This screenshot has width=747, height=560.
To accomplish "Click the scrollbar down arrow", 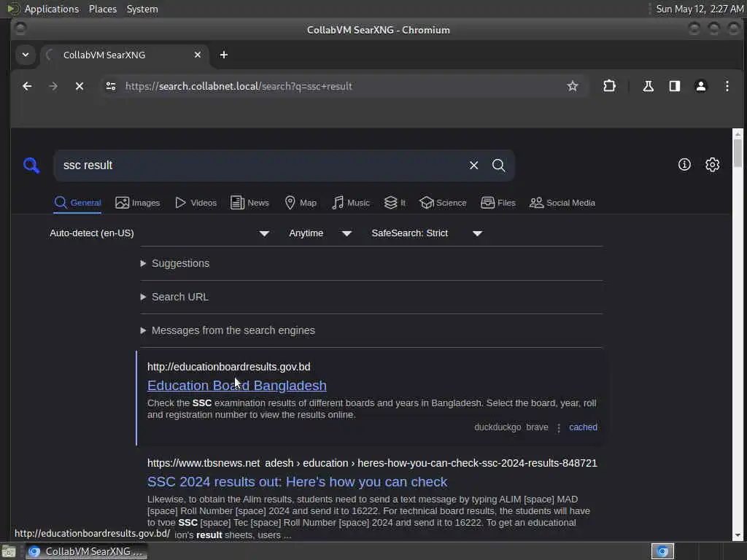I will tap(738, 536).
